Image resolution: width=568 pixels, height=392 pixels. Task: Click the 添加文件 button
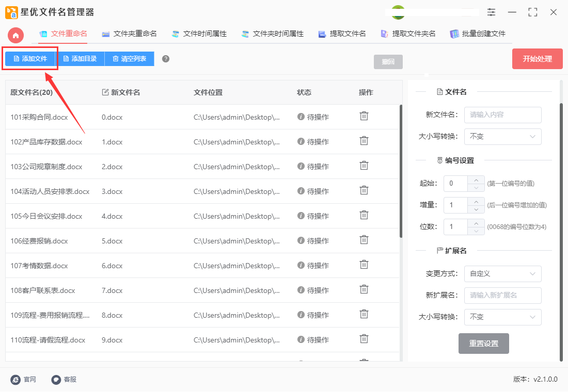pyautogui.click(x=30, y=59)
